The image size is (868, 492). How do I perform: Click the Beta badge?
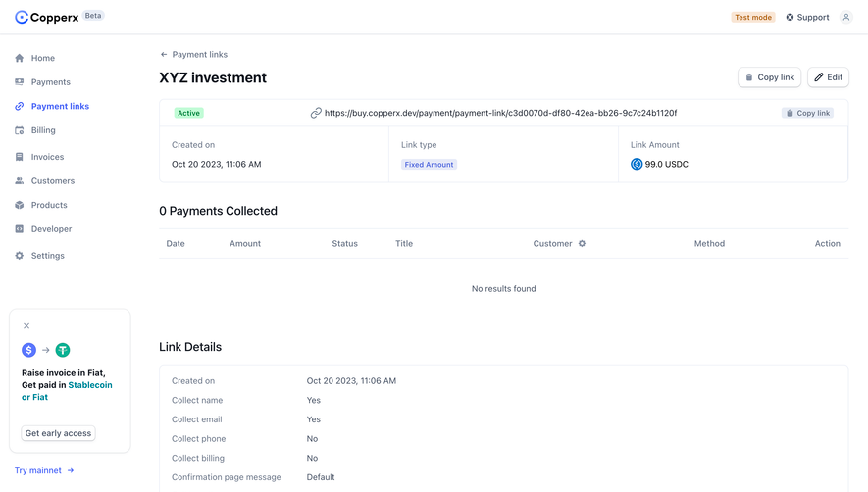pyautogui.click(x=93, y=16)
